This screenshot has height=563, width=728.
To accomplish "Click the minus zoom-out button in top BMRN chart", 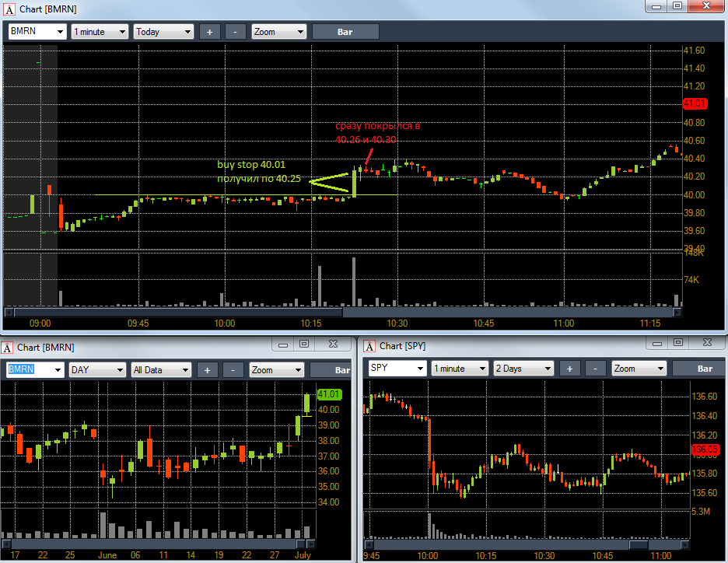I will pos(235,32).
